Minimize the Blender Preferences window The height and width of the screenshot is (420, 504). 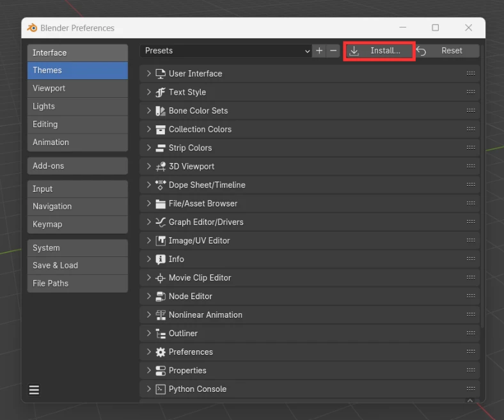pyautogui.click(x=403, y=27)
